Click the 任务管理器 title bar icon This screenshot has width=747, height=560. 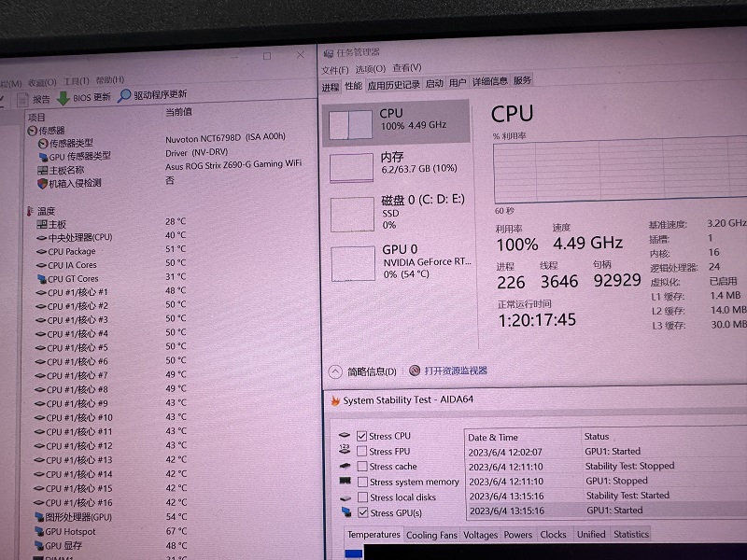[x=329, y=53]
